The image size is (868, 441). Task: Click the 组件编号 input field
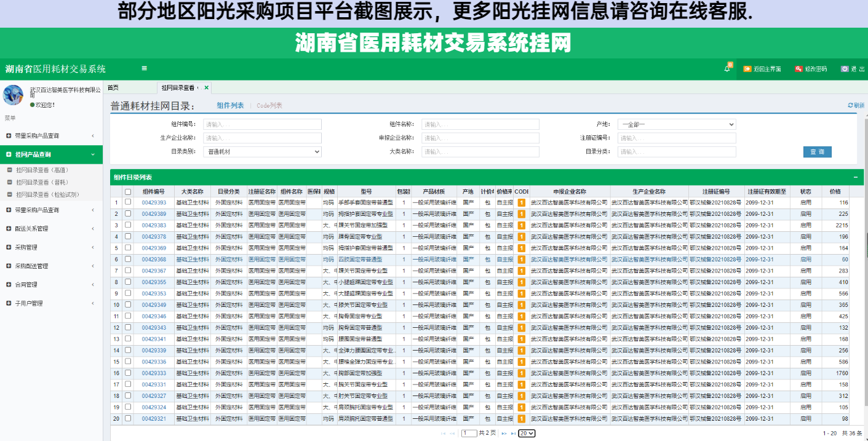(x=262, y=124)
